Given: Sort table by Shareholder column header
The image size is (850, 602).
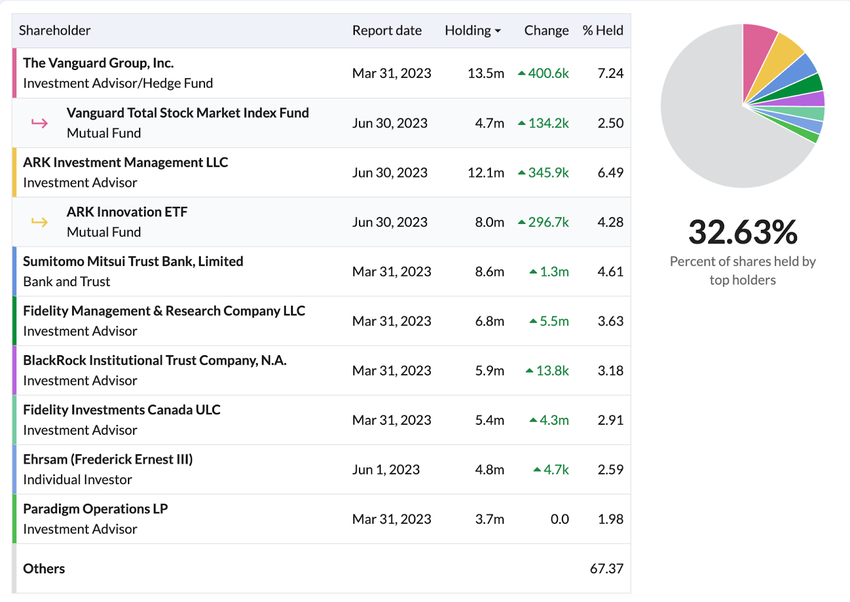Looking at the screenshot, I should (54, 31).
